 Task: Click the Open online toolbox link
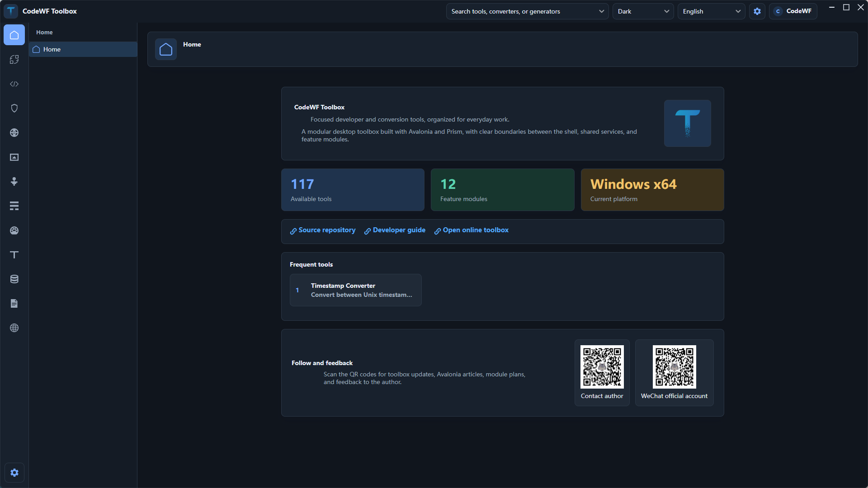pos(472,230)
